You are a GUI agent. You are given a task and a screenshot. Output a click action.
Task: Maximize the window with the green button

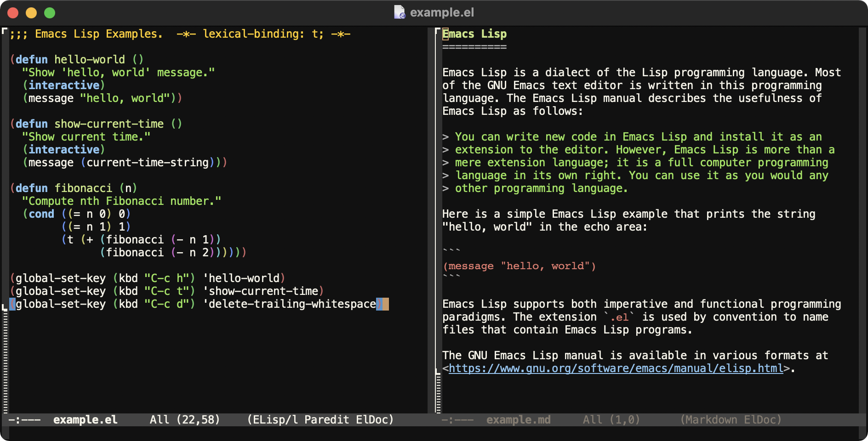50,13
